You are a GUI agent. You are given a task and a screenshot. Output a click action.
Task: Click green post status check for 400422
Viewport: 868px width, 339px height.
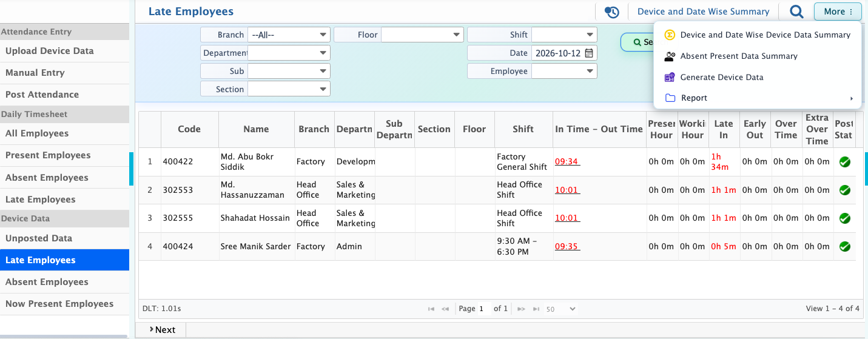[844, 162]
